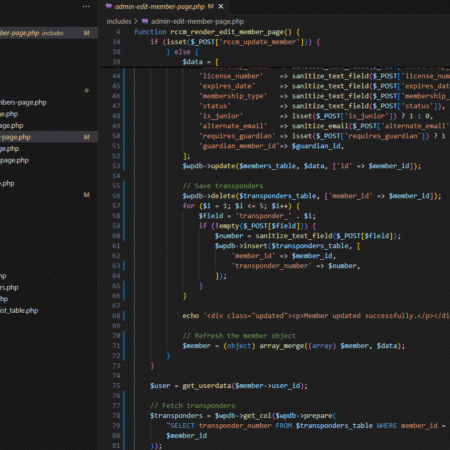Screen dimensions: 450x450
Task: Click line number 75 in the gutter
Action: point(116,386)
